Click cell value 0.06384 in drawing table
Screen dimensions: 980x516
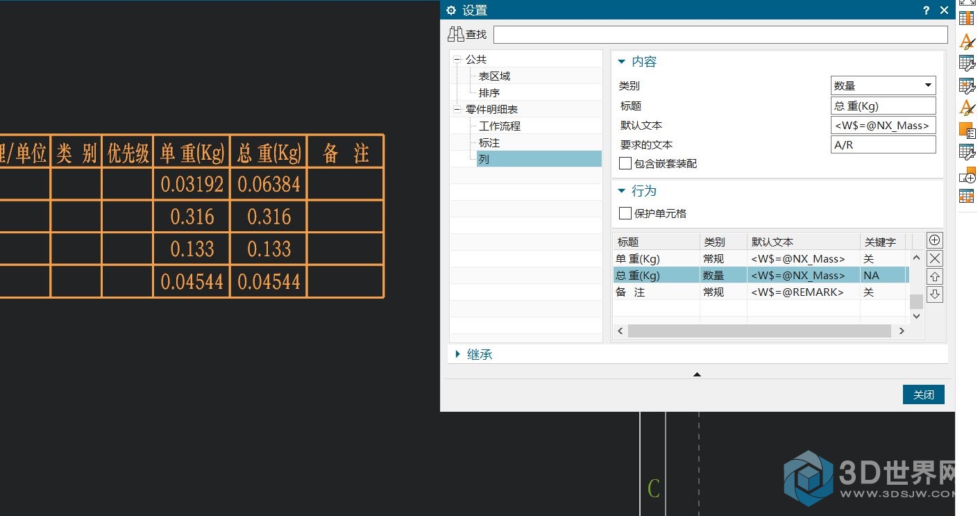269,184
